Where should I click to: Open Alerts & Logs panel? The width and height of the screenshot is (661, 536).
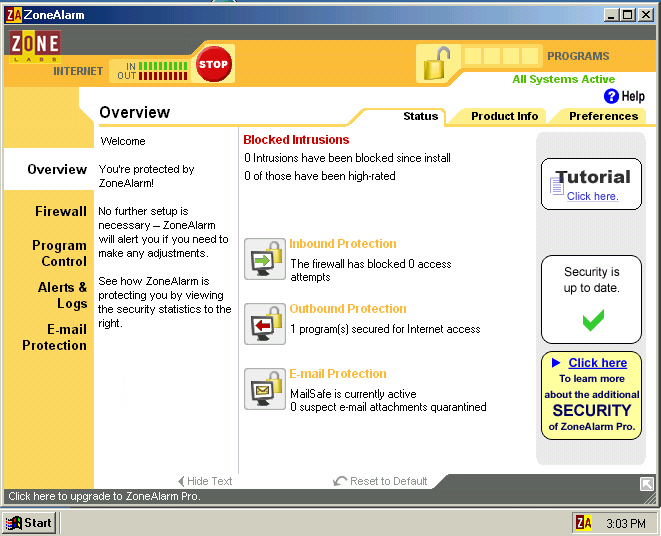point(62,295)
